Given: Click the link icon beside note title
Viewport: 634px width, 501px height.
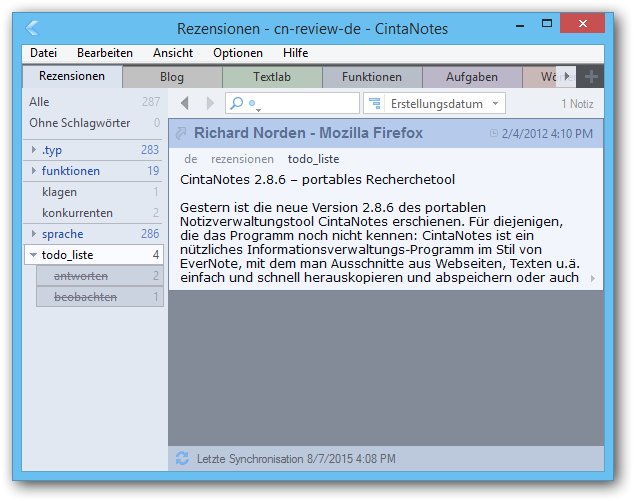Looking at the screenshot, I should tap(181, 133).
